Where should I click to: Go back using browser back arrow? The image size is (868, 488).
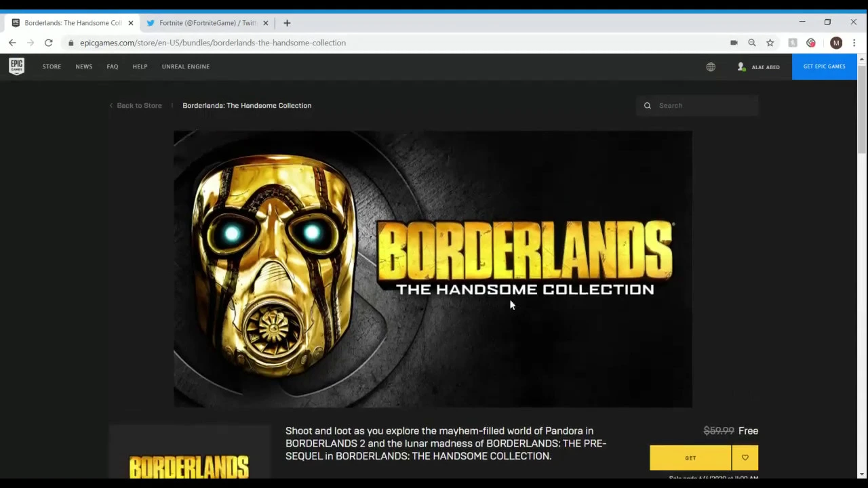[x=12, y=43]
